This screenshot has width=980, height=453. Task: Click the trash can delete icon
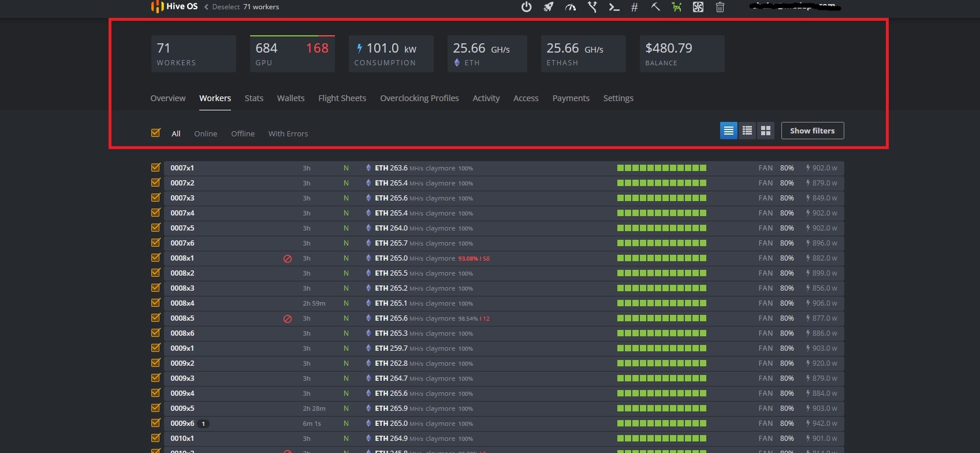click(x=720, y=7)
